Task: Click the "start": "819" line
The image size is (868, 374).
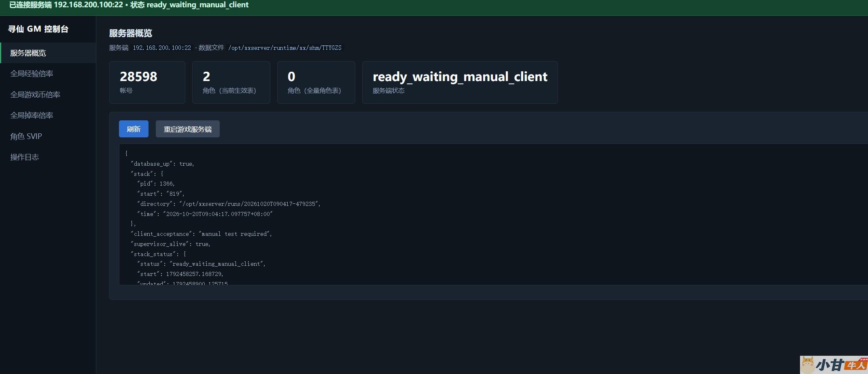Action: (161, 194)
